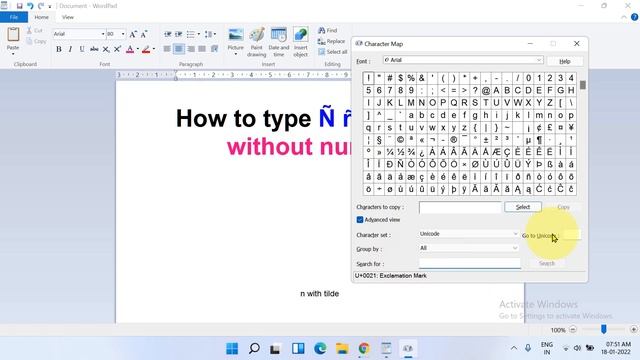Click the Paste clipboard icon in WordPad

[x=13, y=34]
